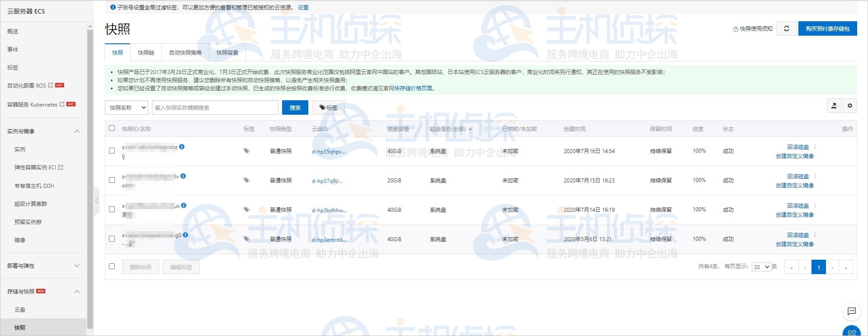The width and height of the screenshot is (868, 336).
Task: Open cloud disk link d-hp35qhpv...
Action: 328,151
